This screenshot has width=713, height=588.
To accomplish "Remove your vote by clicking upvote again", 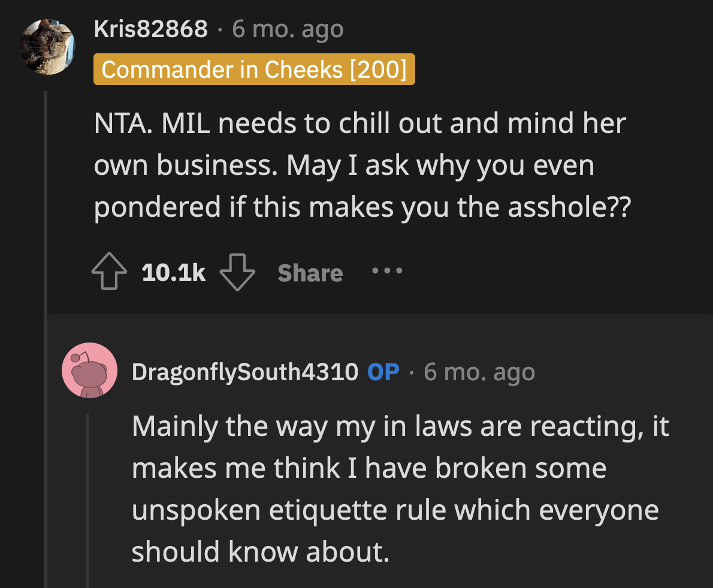I will coord(108,271).
